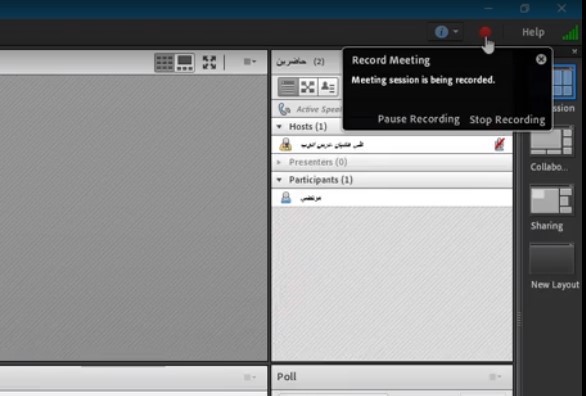This screenshot has height=396, width=586.
Task: Create a New Layout
Action: click(x=552, y=259)
